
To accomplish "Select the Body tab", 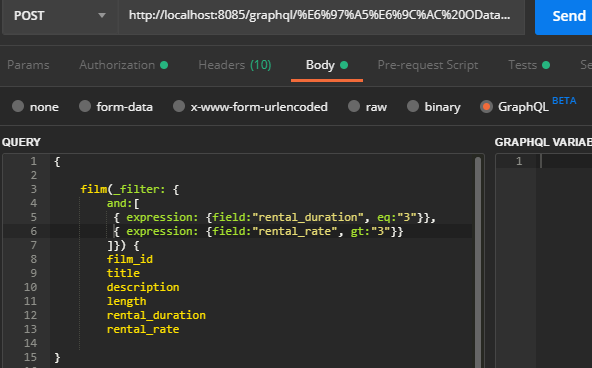I will click(327, 65).
